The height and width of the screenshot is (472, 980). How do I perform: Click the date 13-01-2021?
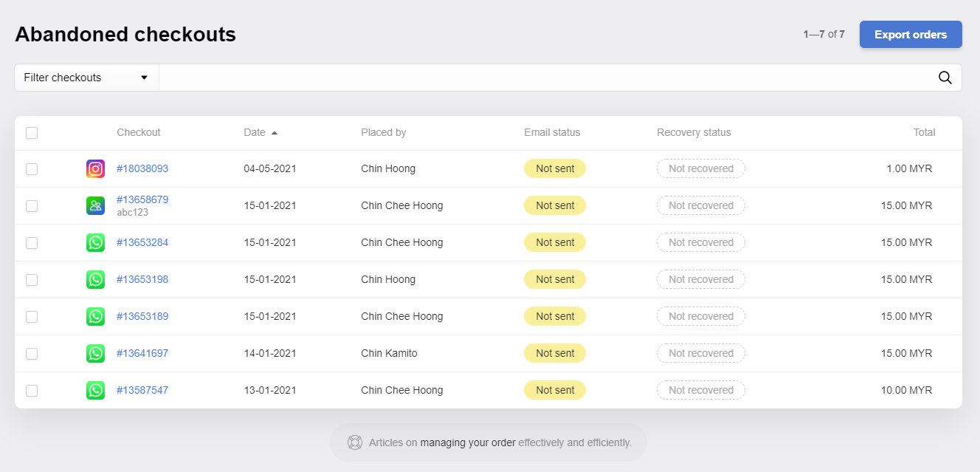[270, 390]
